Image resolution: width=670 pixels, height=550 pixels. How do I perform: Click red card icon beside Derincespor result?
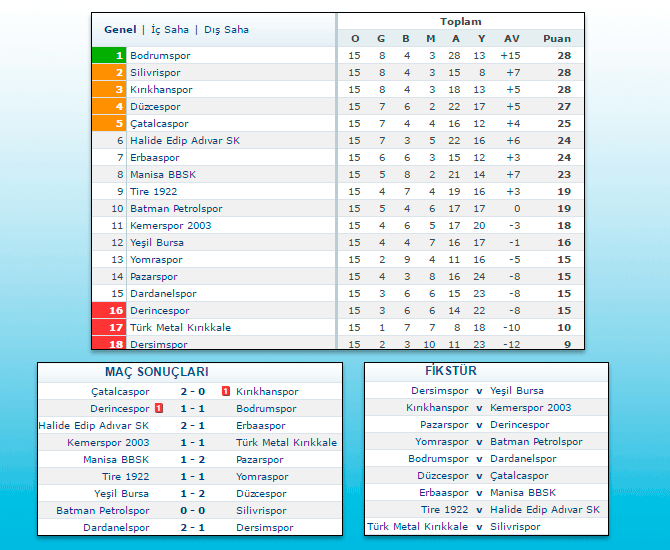click(159, 409)
